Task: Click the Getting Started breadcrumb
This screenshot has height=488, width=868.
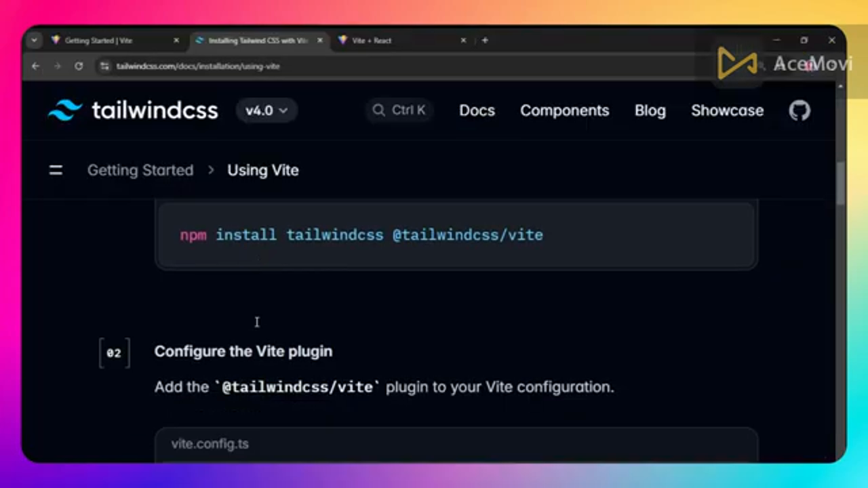Action: (140, 170)
